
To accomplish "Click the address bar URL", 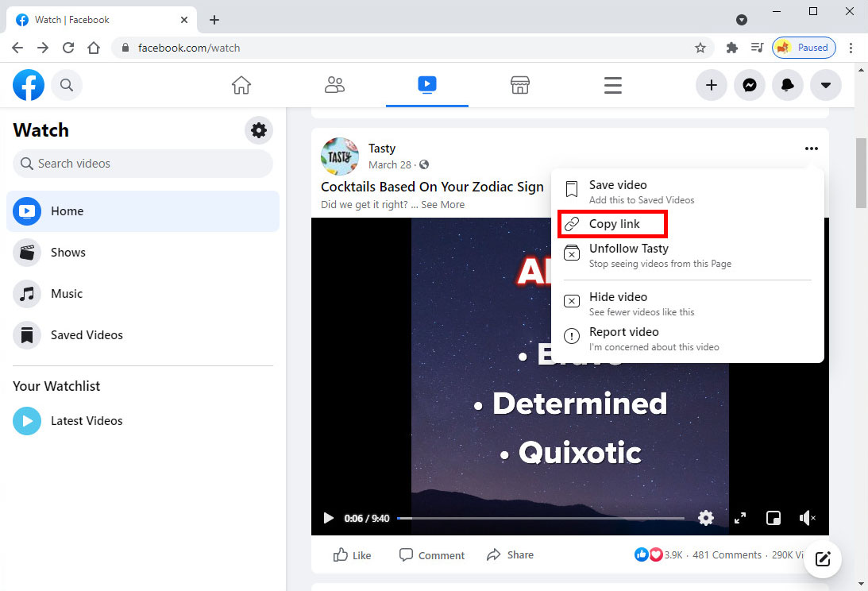I will [x=189, y=48].
